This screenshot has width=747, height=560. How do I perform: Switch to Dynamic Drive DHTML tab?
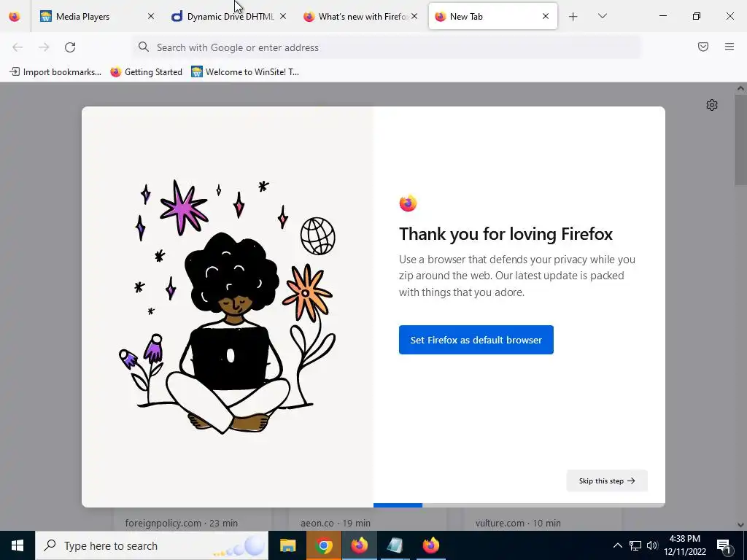229,16
